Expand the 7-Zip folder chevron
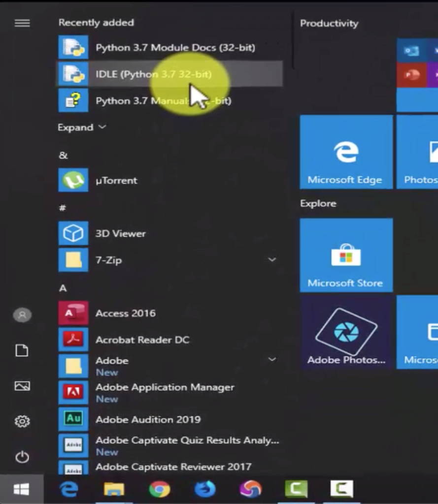The height and width of the screenshot is (504, 438). point(272,259)
